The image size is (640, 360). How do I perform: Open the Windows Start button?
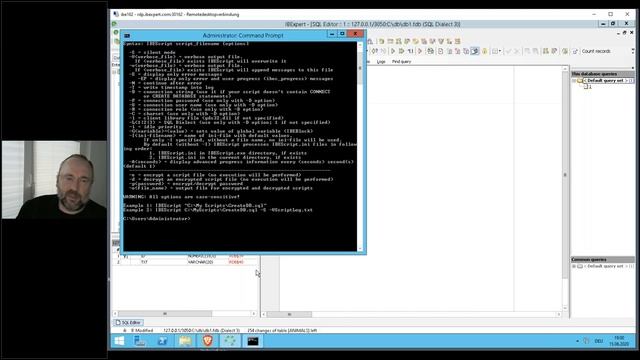(119, 341)
